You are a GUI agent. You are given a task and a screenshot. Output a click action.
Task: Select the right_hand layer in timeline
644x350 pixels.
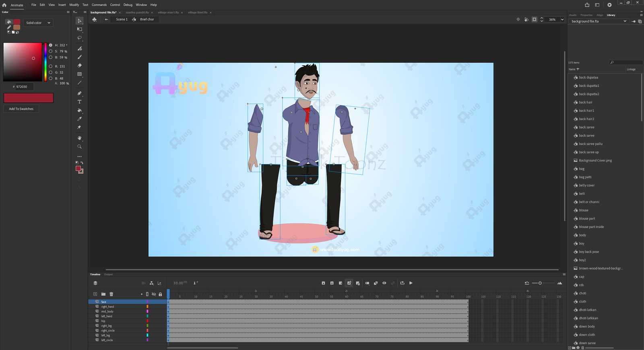click(107, 307)
